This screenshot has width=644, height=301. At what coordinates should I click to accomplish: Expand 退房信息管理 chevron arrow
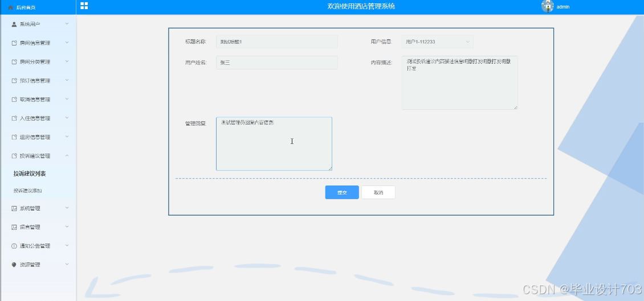pos(67,137)
